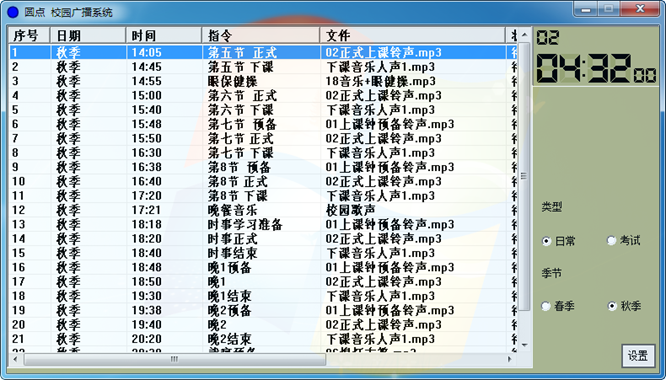Viewport: 666px width, 380px height.
Task: Open the 设置 settings button
Action: pyautogui.click(x=638, y=355)
